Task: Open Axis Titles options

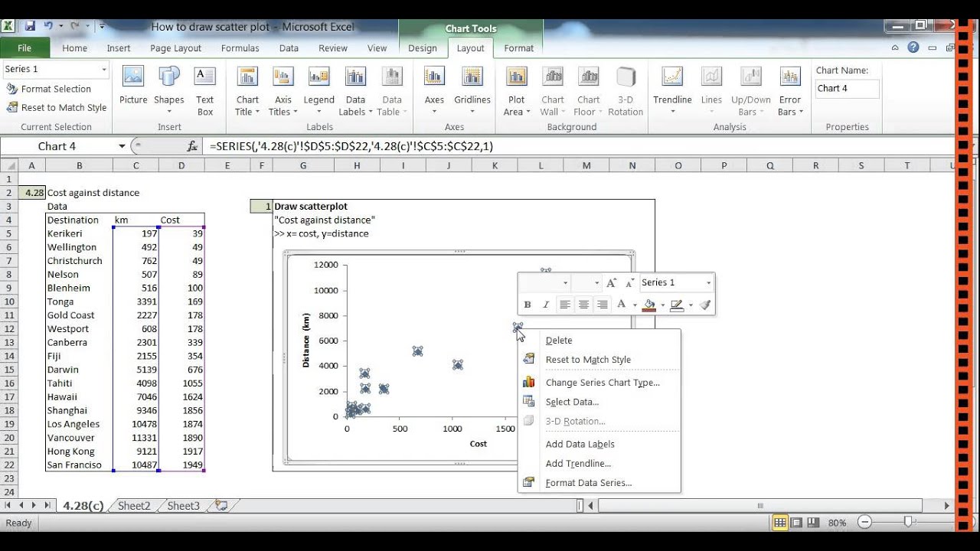Action: point(283,91)
